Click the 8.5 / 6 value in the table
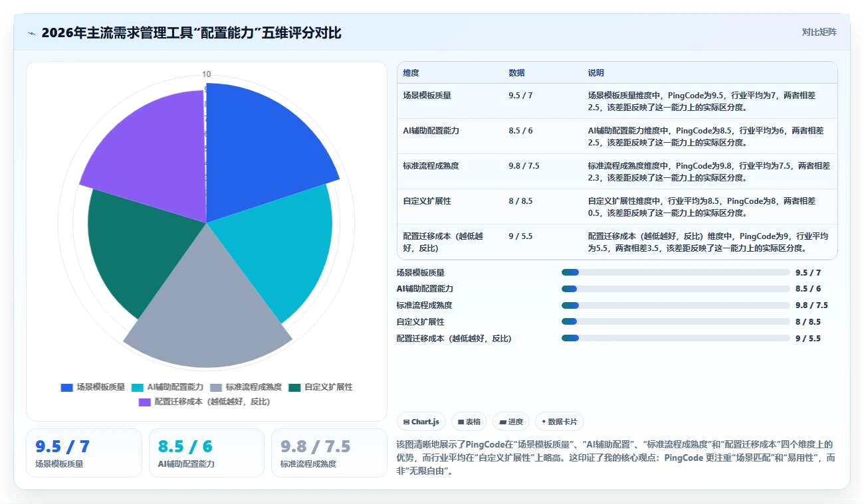Screen dimensions: 864x504 [x=520, y=131]
